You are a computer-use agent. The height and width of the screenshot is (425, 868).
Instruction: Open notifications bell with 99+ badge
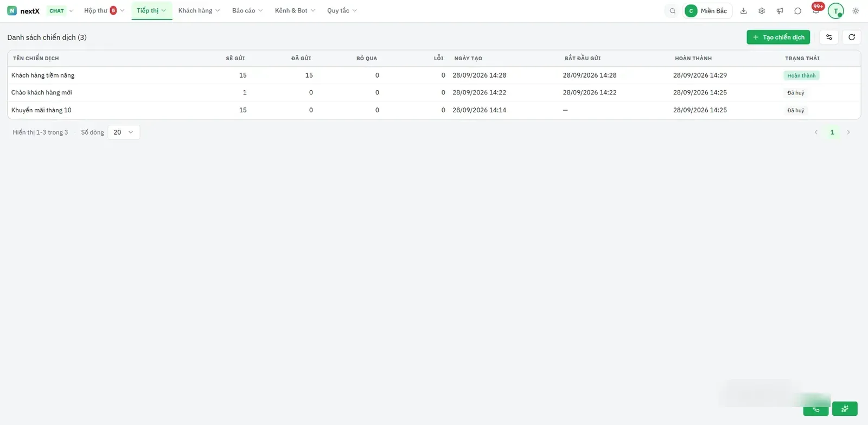pos(816,10)
